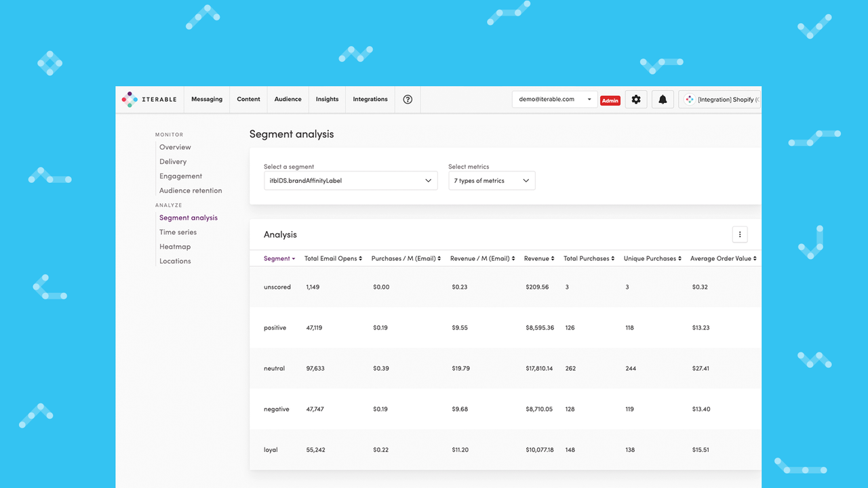The width and height of the screenshot is (868, 488).
Task: Sort by the Revenue column
Action: pos(539,258)
